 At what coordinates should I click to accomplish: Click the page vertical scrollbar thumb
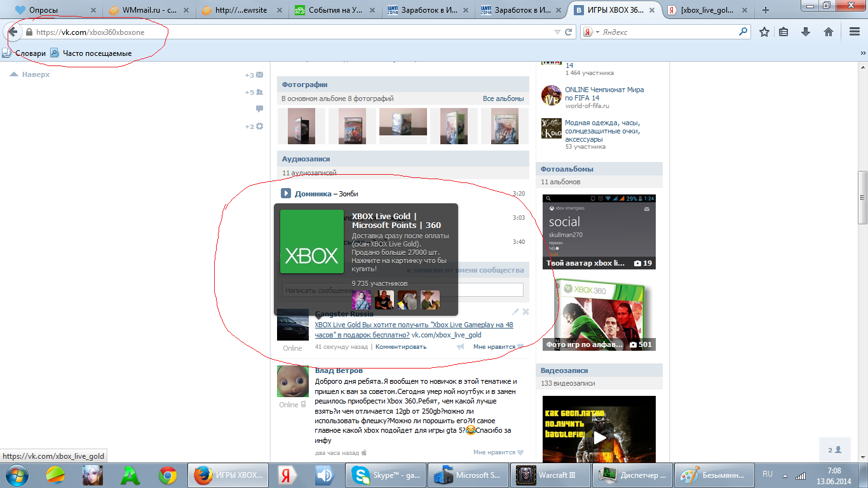(862, 197)
